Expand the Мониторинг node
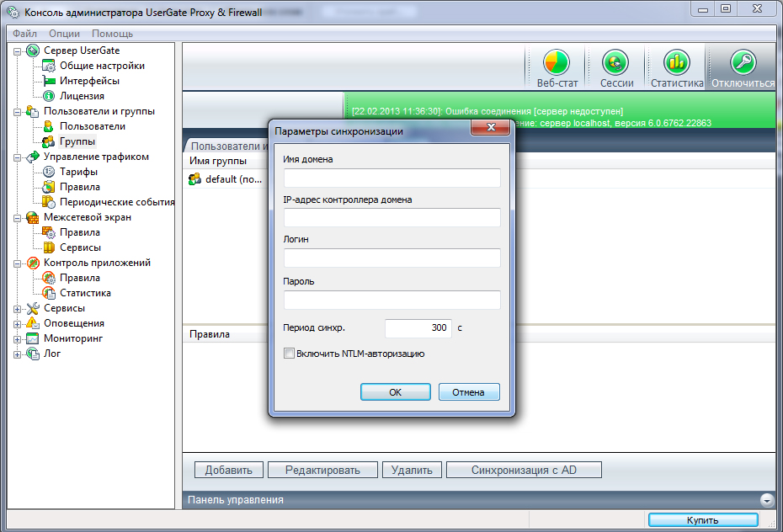 click(17, 340)
